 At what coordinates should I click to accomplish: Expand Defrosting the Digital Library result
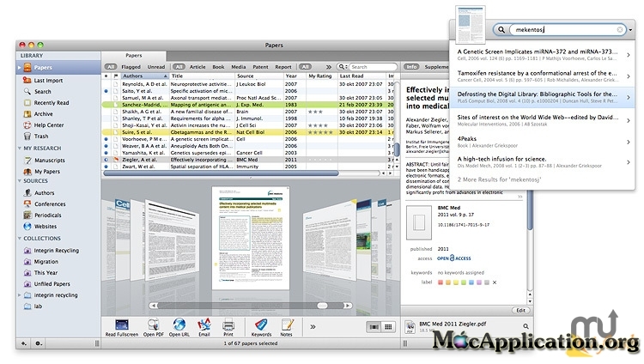629,97
